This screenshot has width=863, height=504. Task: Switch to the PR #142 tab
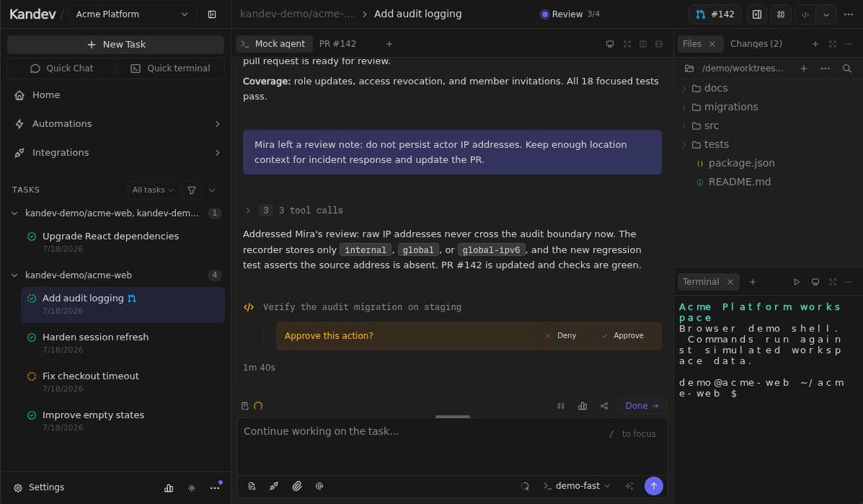[x=337, y=44]
